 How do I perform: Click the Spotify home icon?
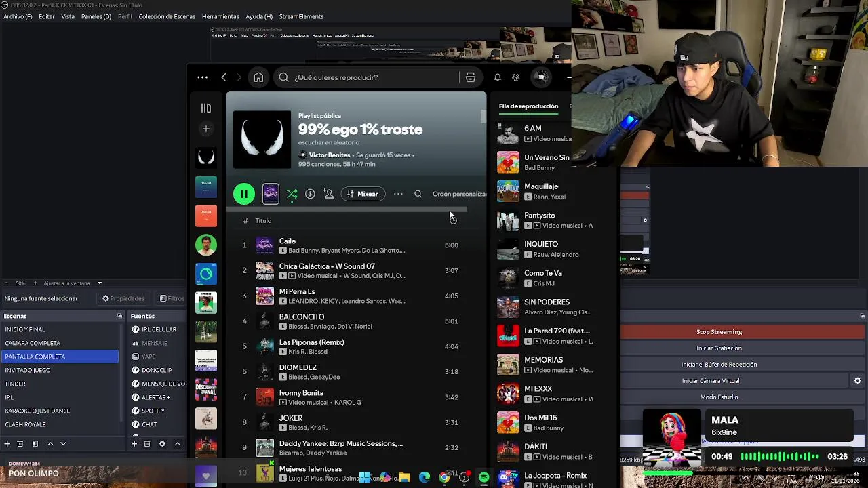tap(258, 77)
